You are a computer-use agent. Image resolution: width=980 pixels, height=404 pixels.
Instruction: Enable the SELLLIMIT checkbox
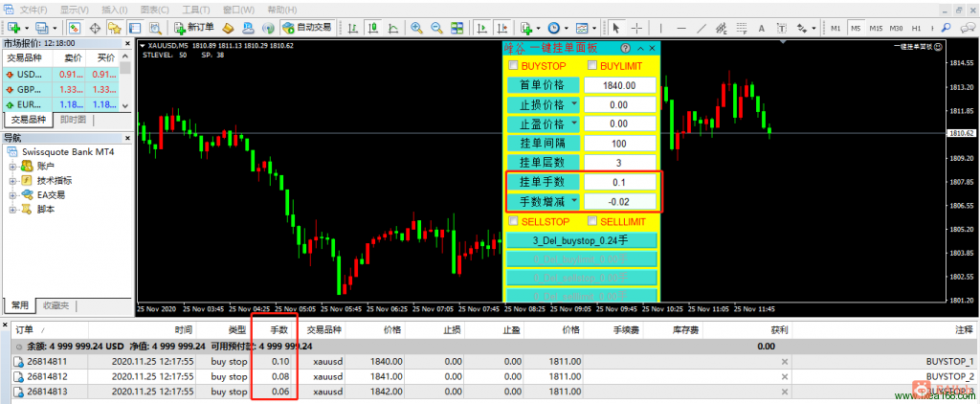[x=591, y=221]
